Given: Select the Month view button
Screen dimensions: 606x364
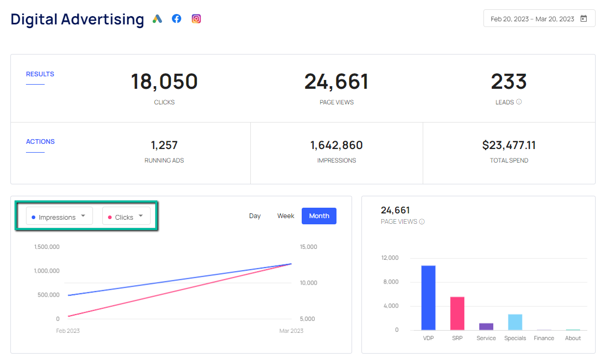Looking at the screenshot, I should 319,216.
